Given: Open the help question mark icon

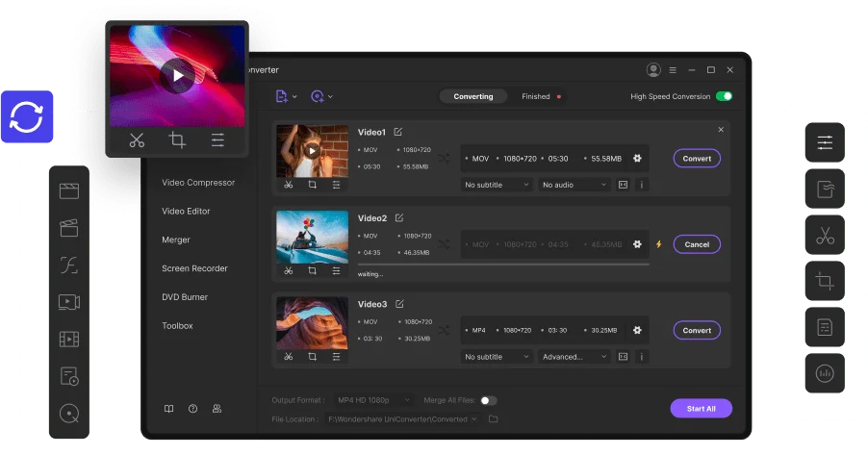Looking at the screenshot, I should 192,409.
